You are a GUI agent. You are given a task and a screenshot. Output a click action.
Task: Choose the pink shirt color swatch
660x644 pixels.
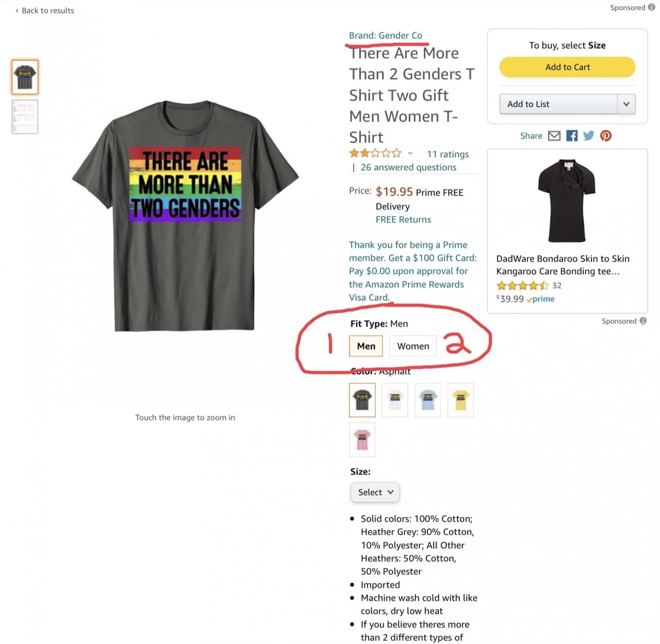[x=362, y=439]
